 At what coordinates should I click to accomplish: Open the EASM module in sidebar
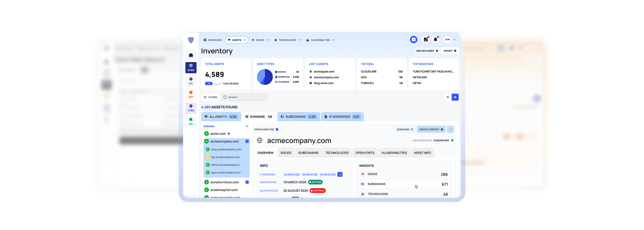191,67
